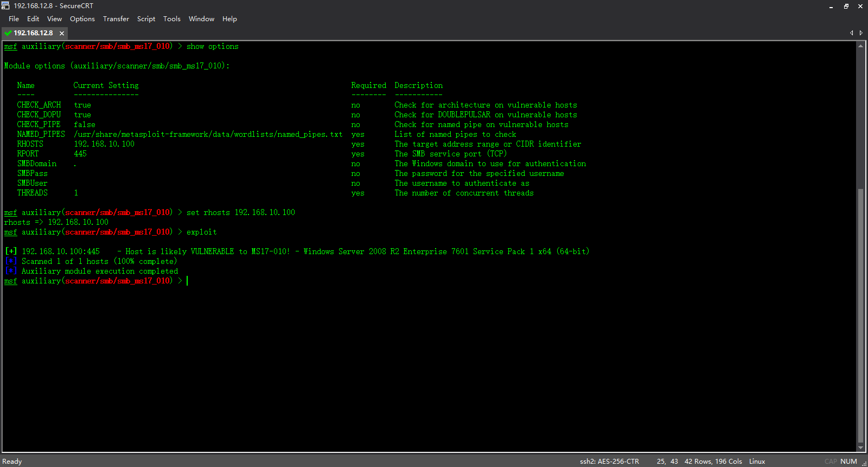Click the tab scroll left arrow
The width and height of the screenshot is (868, 467).
click(852, 33)
